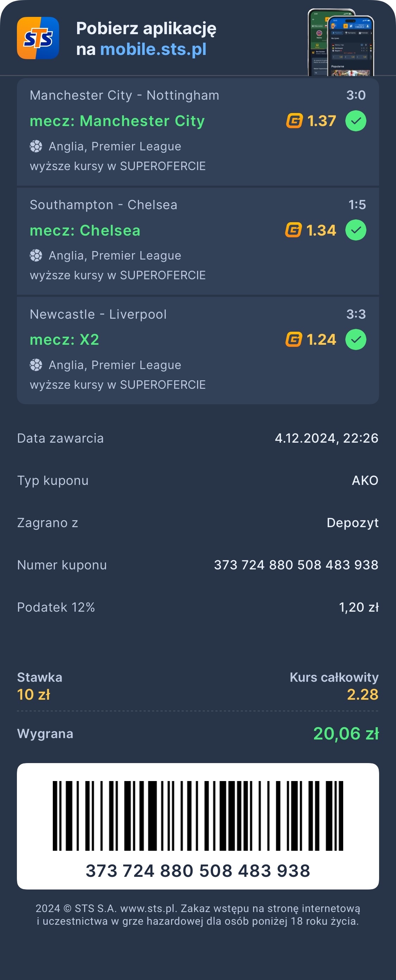Click the coupon number in details list
The height and width of the screenshot is (980, 396).
point(296,565)
